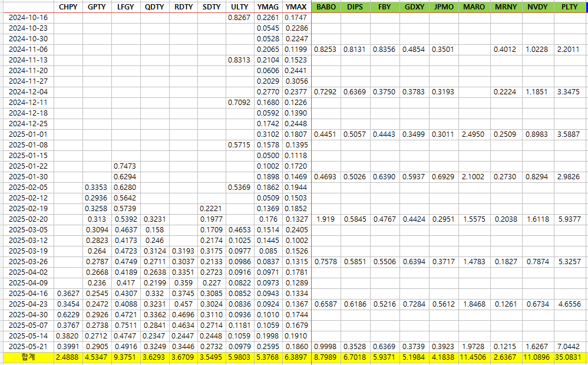Click the 2024-10-16 date cell
Screen dimensions: 588x365
(29, 18)
